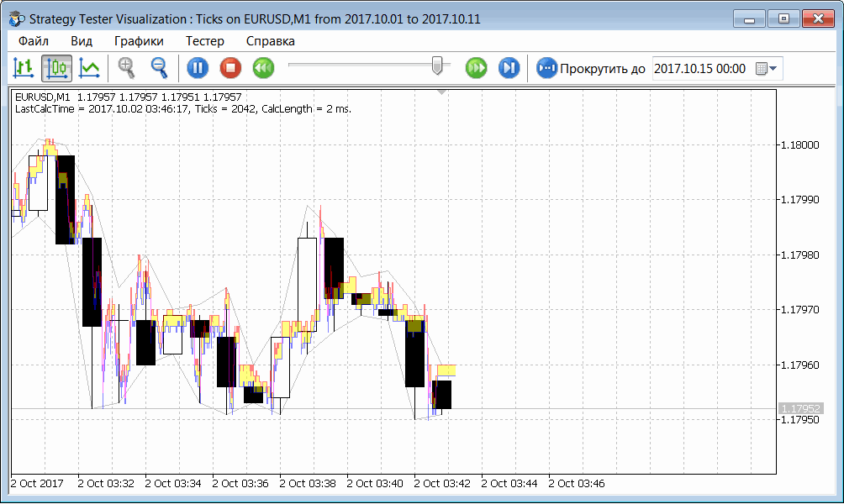Click the 2 Oct 03:46 time label
Screen dimensions: 844x504
coord(577,484)
